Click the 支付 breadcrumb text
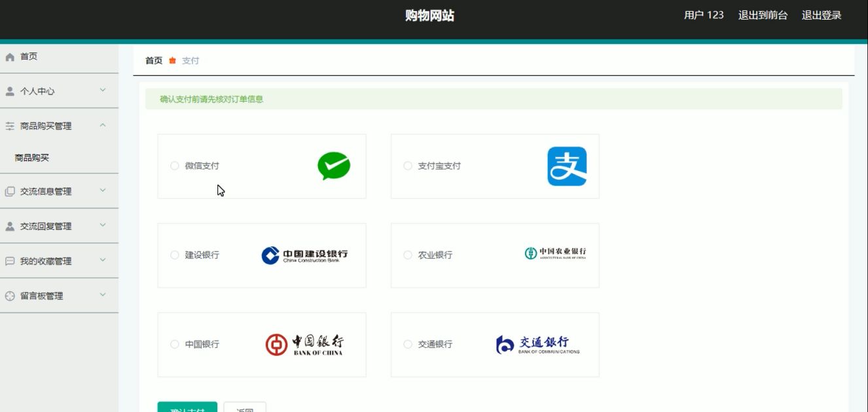The width and height of the screenshot is (868, 412). click(190, 60)
